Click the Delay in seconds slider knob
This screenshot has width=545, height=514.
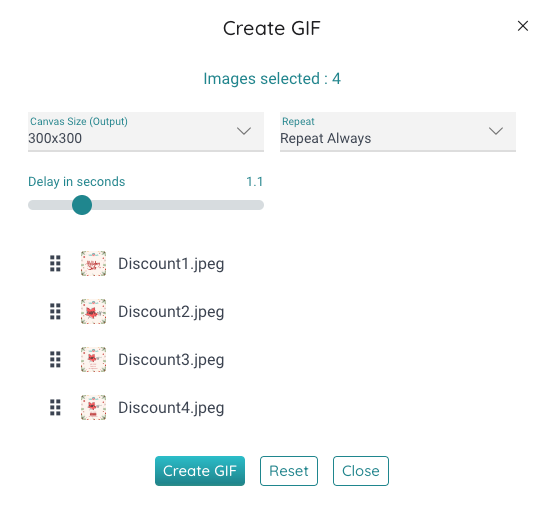(x=82, y=205)
